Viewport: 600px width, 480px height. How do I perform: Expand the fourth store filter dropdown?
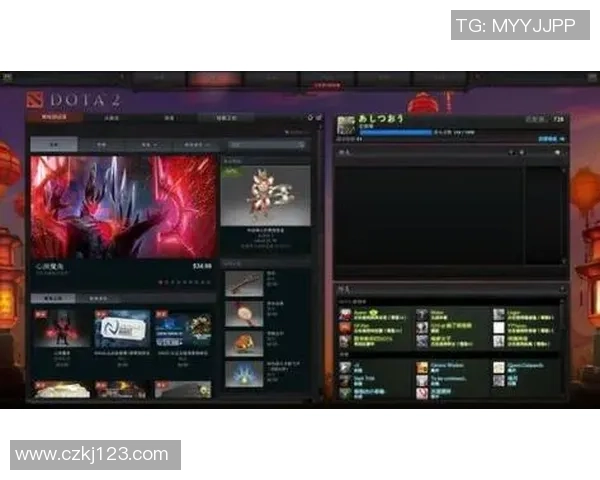pos(197,145)
